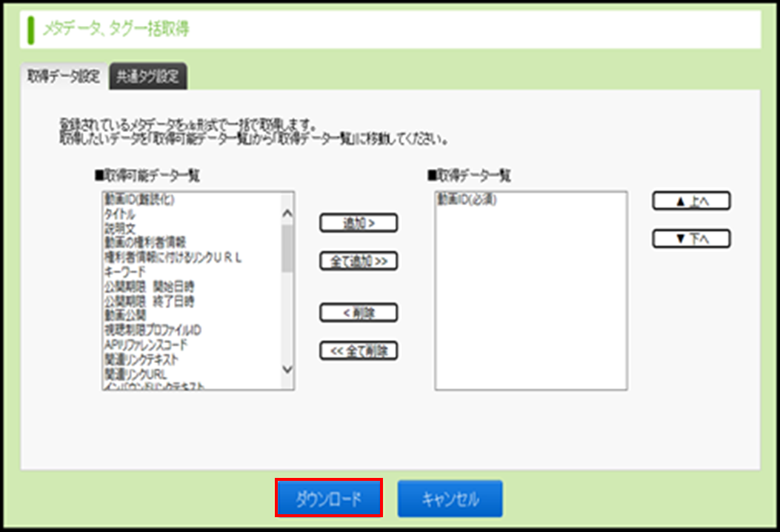The width and height of the screenshot is (780, 532).
Task: Select the 取得データ設定 tab
Action: tap(63, 76)
